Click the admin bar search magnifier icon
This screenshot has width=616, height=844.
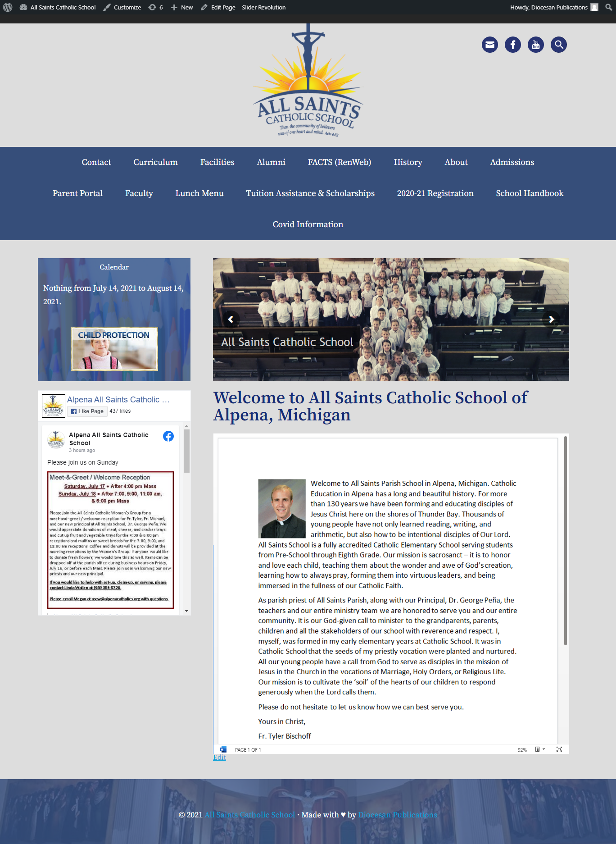[608, 7]
